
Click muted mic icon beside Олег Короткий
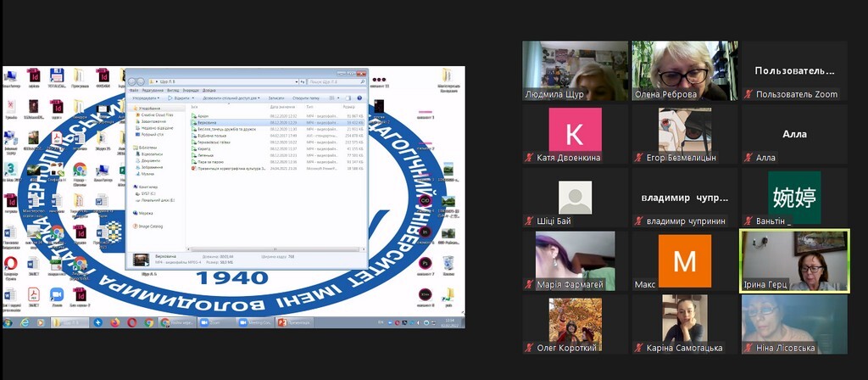pos(529,349)
